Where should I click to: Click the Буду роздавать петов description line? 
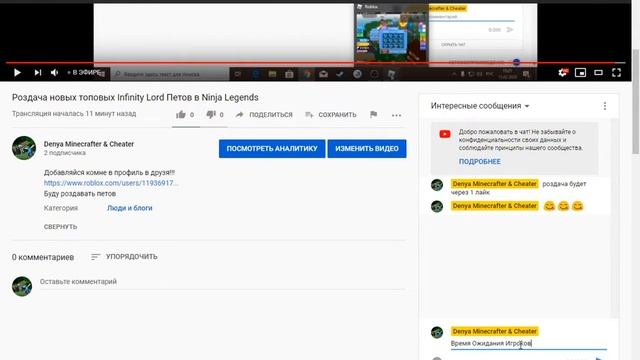80,193
